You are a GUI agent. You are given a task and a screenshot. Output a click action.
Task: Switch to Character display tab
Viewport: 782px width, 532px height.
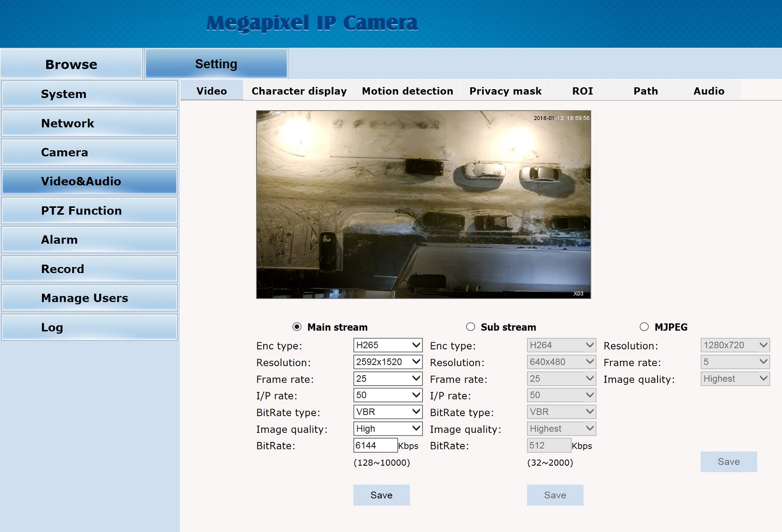[x=299, y=91]
